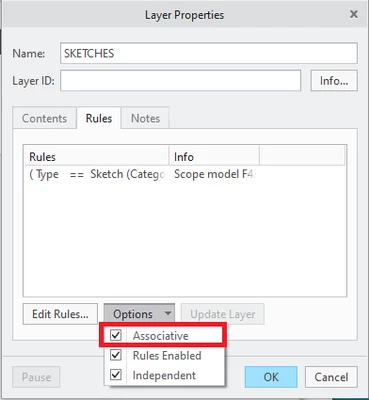Click the Name field containing SKETCHES
Viewport: 369px width, 400px height.
point(209,53)
